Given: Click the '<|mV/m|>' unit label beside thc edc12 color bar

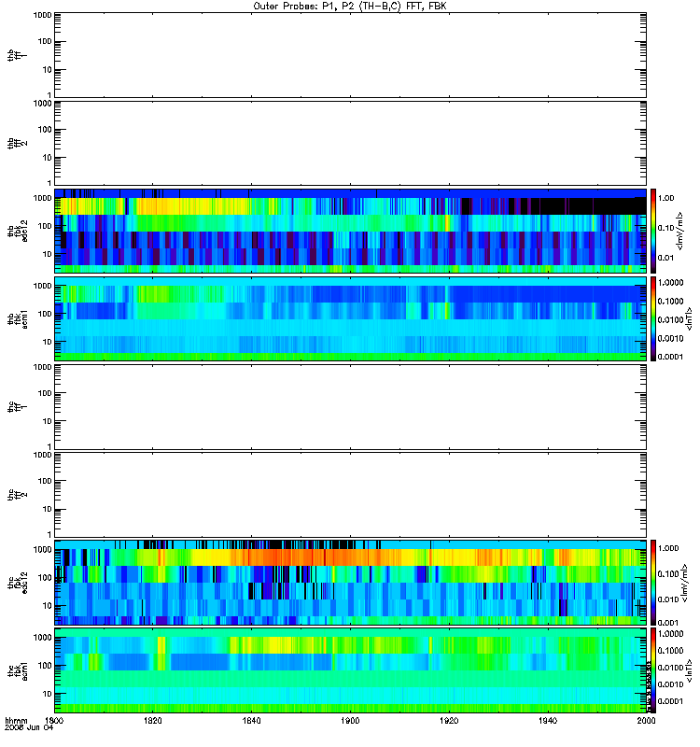Looking at the screenshot, I should tap(684, 583).
